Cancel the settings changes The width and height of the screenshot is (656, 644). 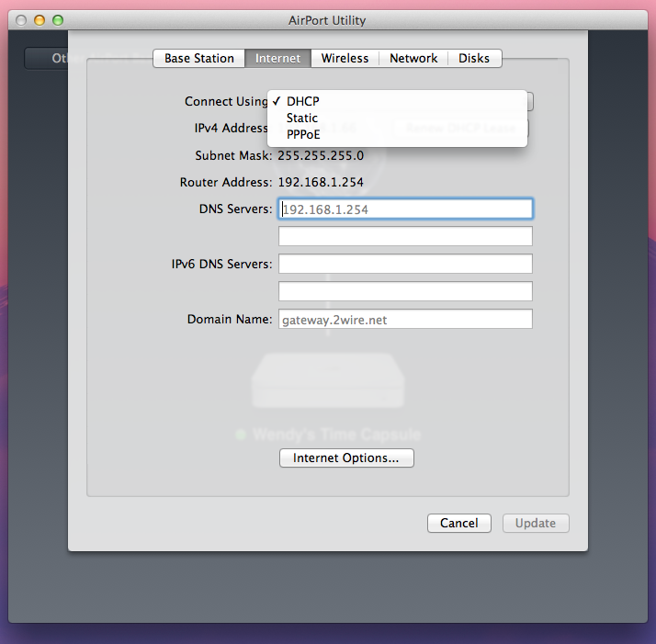coord(459,523)
